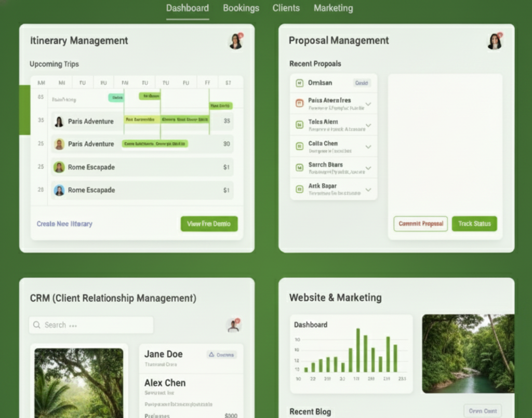Click the Create New Itinerary link

click(x=64, y=224)
